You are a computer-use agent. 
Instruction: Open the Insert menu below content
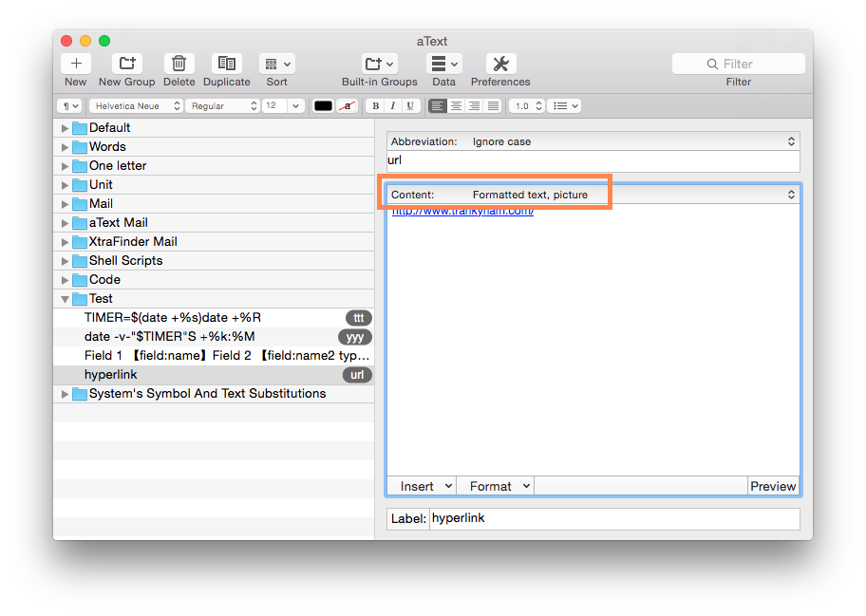(x=422, y=486)
